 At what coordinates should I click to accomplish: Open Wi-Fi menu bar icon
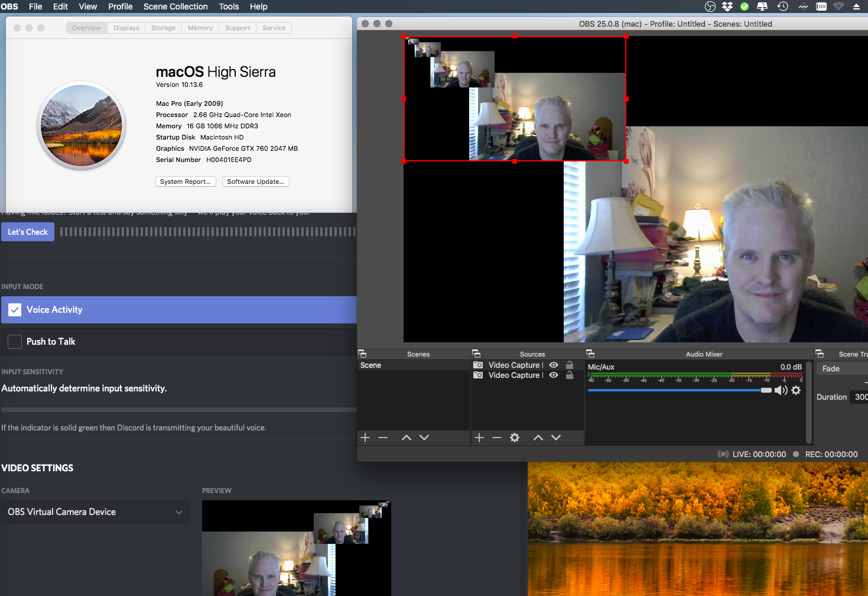[x=839, y=7]
